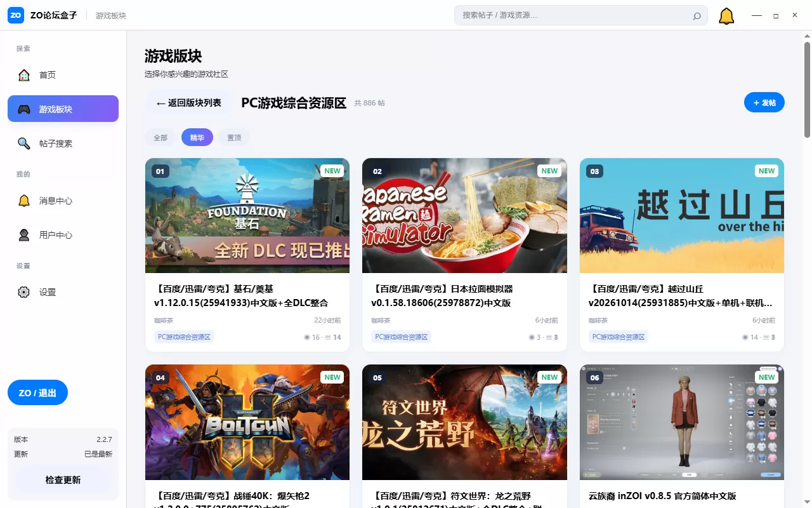Click the gamepad icon beside 游戏板块

(x=24, y=109)
